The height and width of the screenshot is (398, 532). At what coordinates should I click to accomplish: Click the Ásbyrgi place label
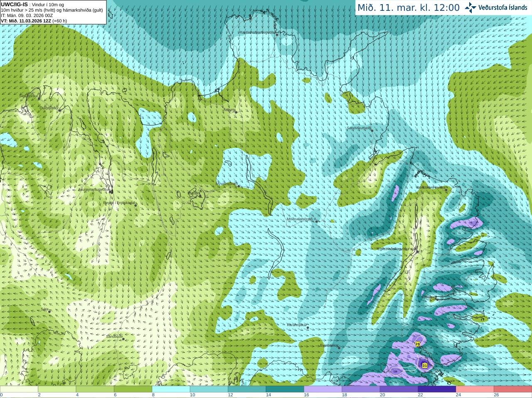(229, 110)
